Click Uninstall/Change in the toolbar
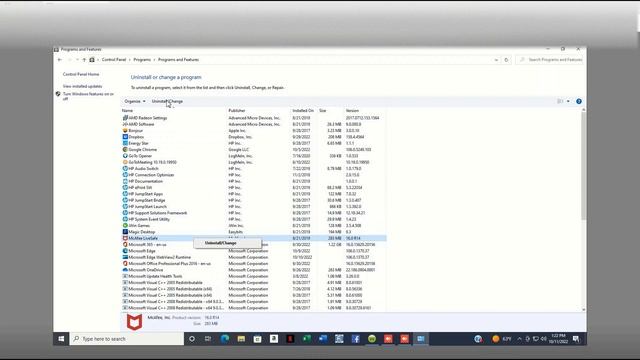This screenshot has height=360, width=640. 167,101
